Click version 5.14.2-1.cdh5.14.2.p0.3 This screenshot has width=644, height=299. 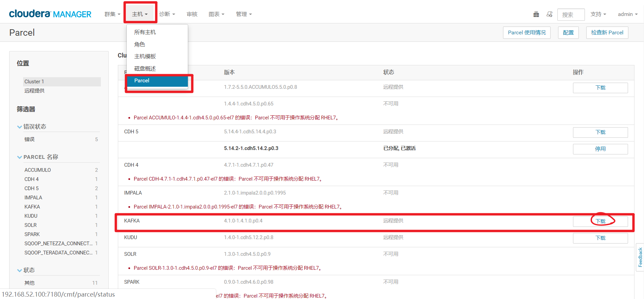[251, 148]
